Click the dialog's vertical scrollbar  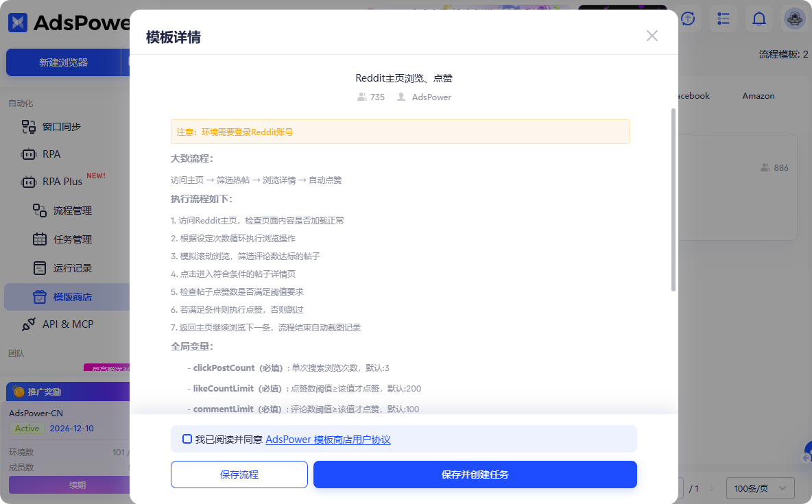pyautogui.click(x=673, y=200)
